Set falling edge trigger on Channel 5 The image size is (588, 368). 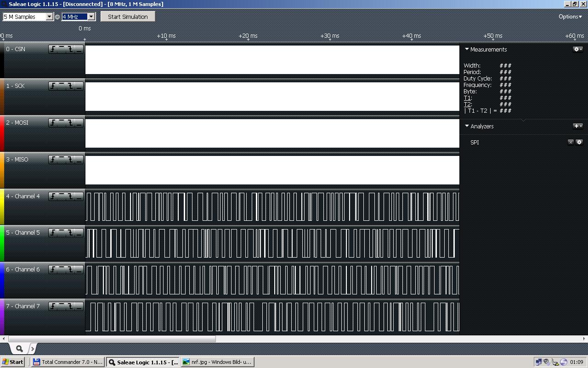pyautogui.click(x=70, y=233)
